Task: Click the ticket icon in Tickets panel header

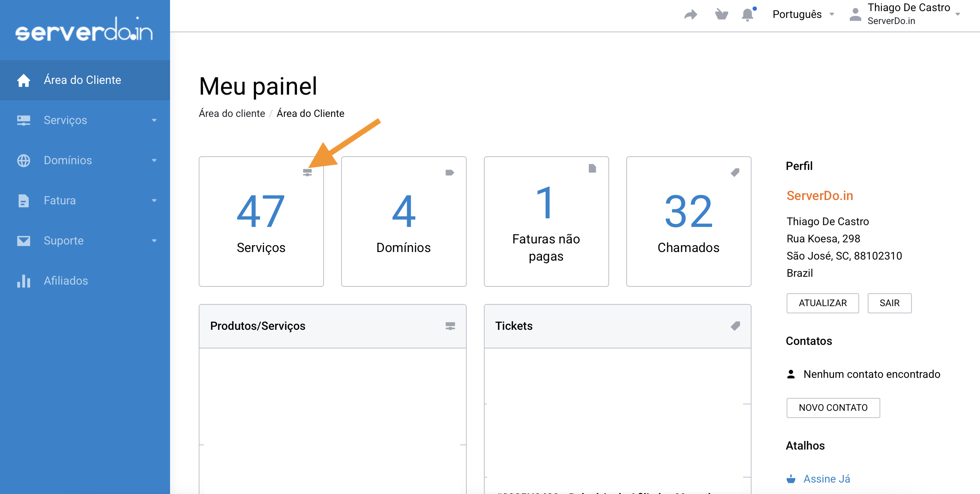Action: [x=735, y=326]
